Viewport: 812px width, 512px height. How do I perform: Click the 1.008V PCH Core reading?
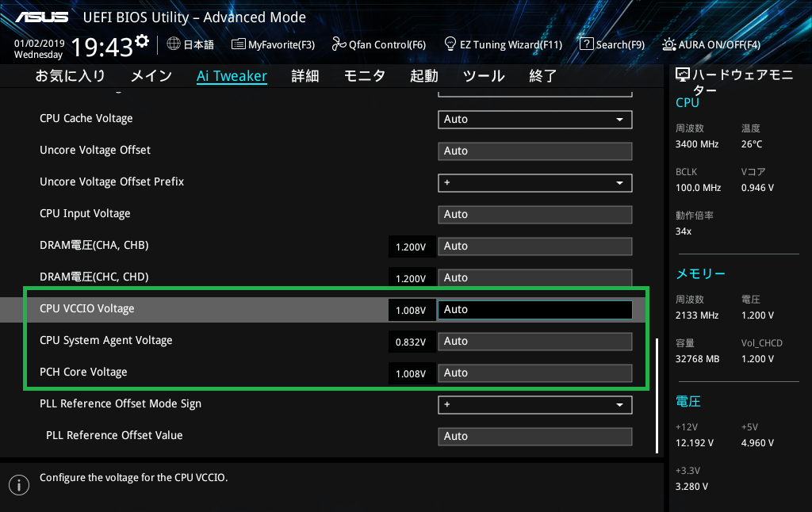pyautogui.click(x=412, y=374)
